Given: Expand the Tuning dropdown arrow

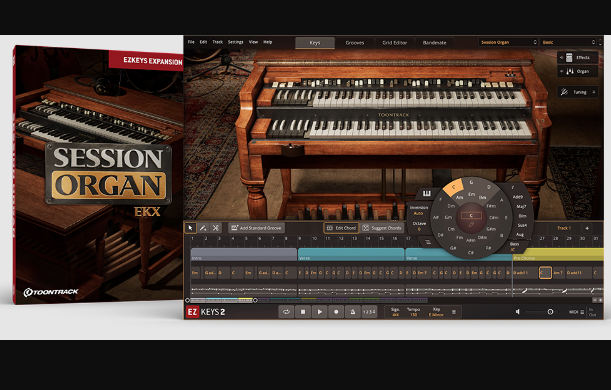Looking at the screenshot, I should coord(594,92).
